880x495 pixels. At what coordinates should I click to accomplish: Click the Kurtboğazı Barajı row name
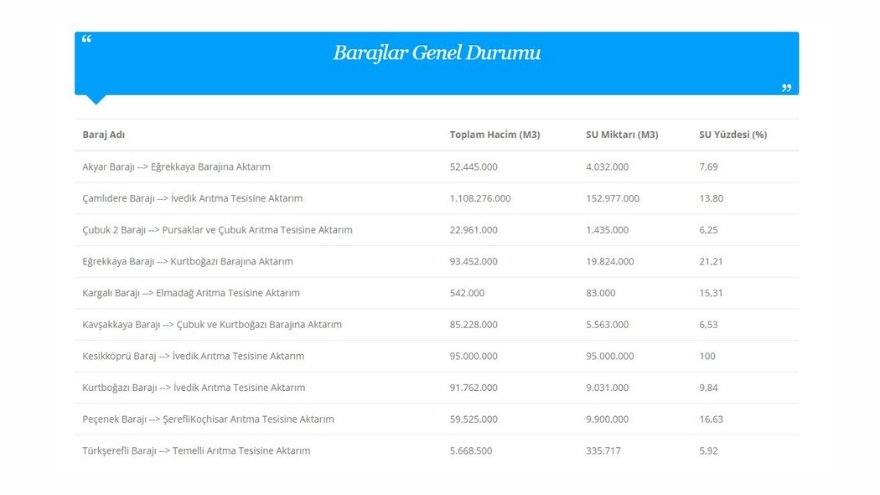tap(193, 387)
